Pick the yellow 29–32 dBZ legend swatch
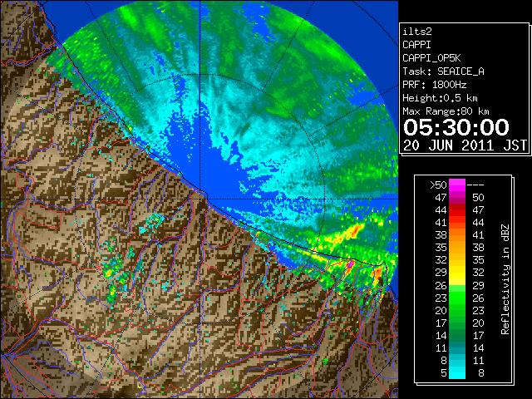 (x=457, y=273)
